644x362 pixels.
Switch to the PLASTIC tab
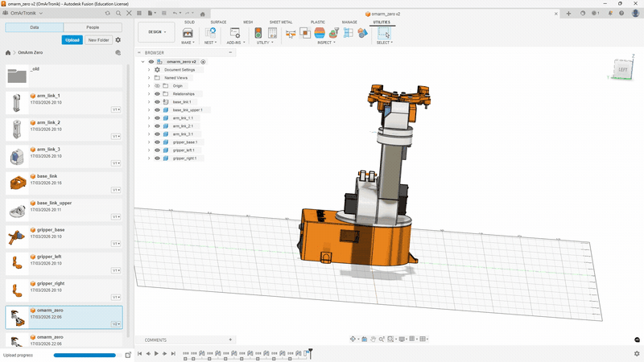click(x=318, y=23)
